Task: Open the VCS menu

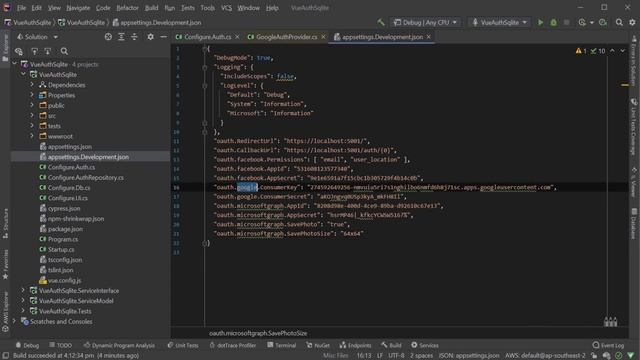Action: pos(227,8)
